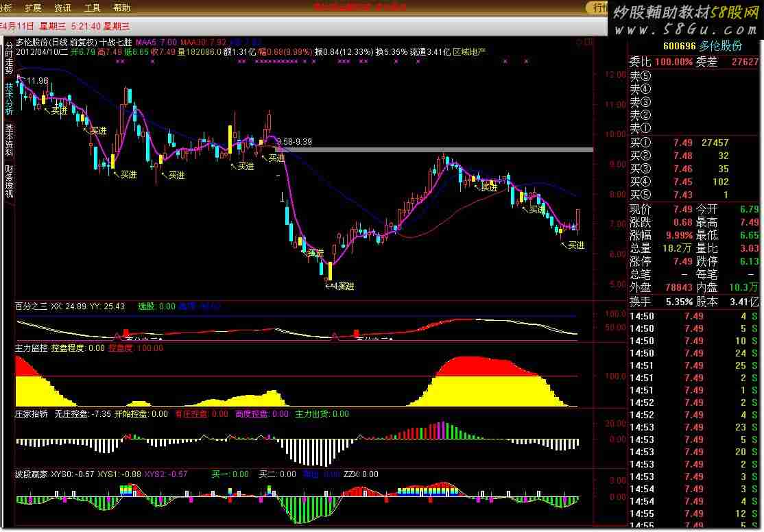Viewport: 764px width, 532px height.
Task: Click the 总量 value 18.2万
Action: [677, 248]
